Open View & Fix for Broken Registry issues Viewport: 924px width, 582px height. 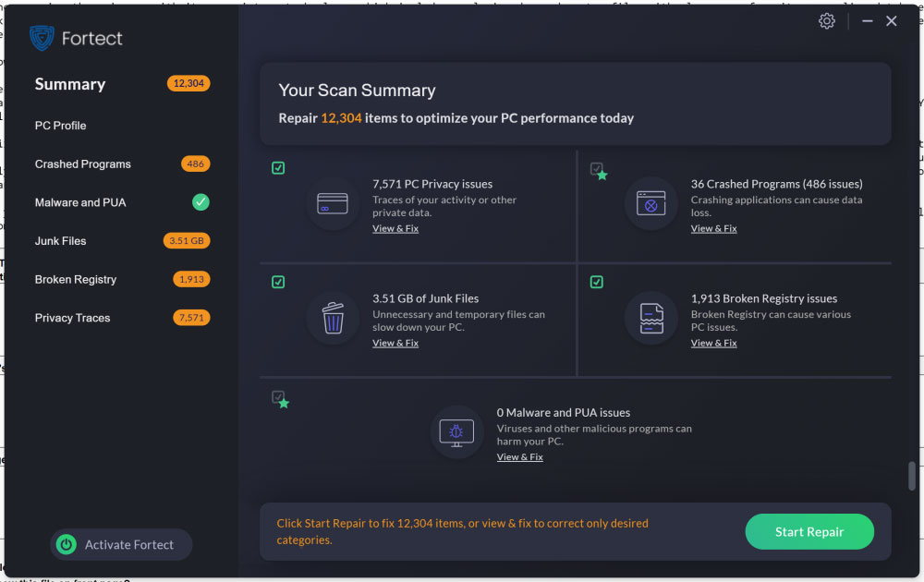pyautogui.click(x=713, y=343)
